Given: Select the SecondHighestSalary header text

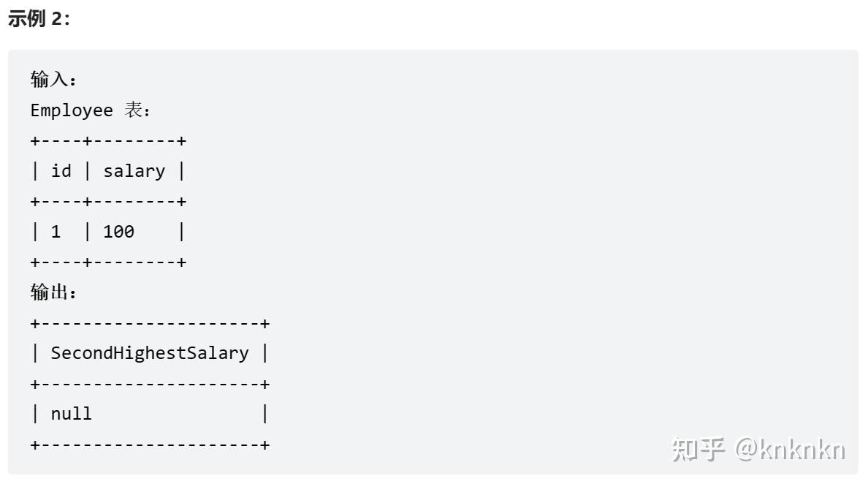Looking at the screenshot, I should [150, 354].
